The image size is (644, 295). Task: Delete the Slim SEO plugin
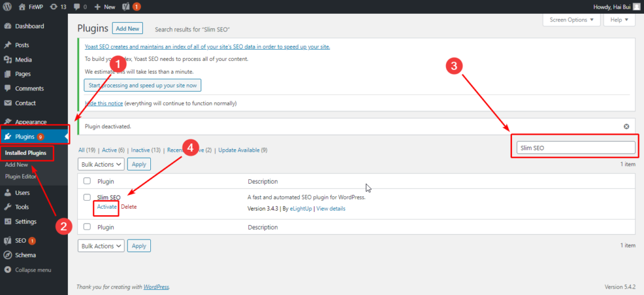pos(129,207)
